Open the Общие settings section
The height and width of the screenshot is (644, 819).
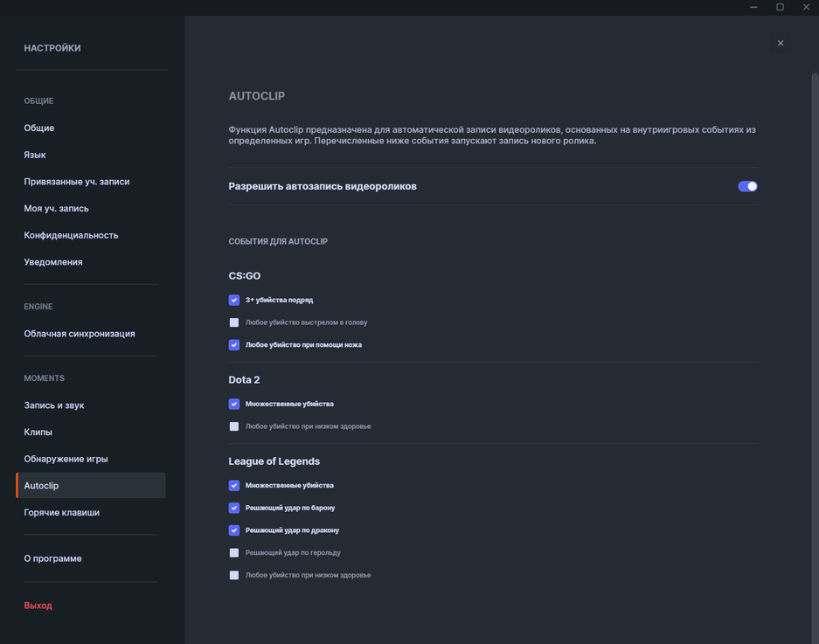pos(39,128)
